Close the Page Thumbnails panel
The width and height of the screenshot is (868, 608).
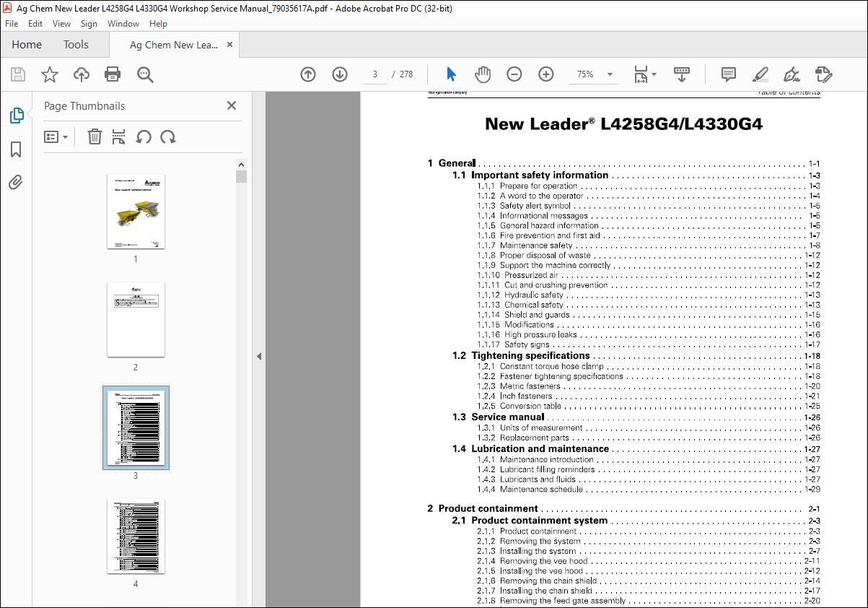pos(232,105)
